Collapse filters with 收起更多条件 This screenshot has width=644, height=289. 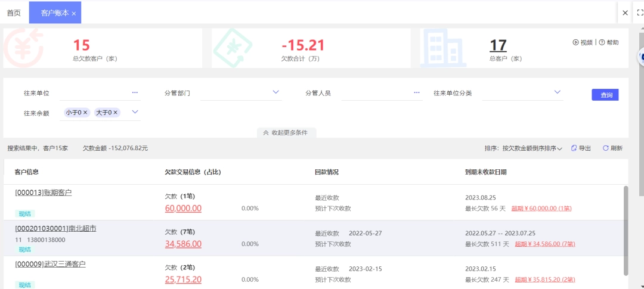click(x=287, y=133)
